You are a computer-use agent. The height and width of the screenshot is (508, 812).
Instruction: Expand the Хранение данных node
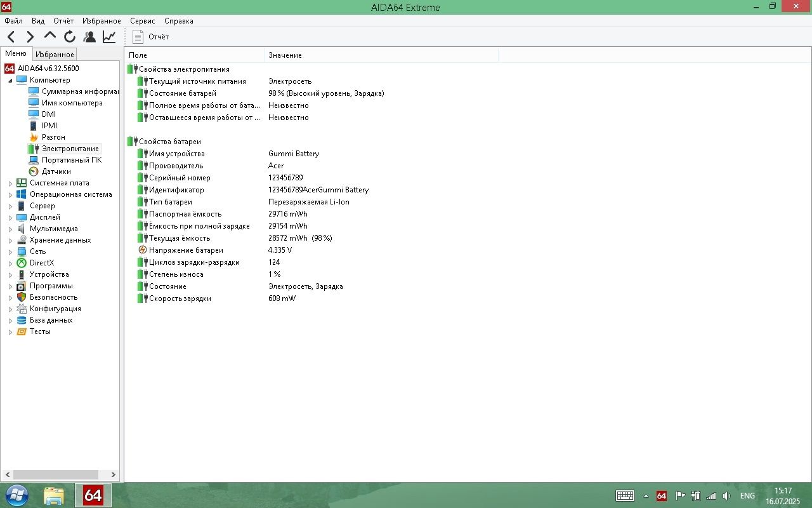pos(10,241)
